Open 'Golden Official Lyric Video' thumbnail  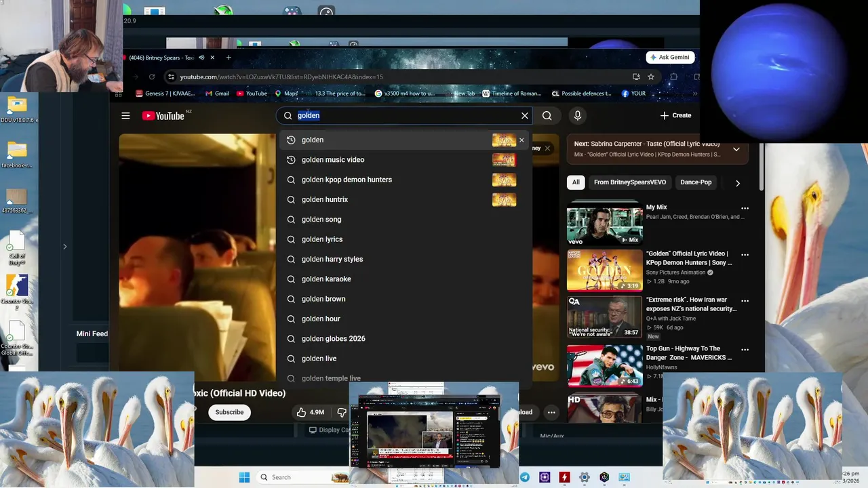pos(604,270)
